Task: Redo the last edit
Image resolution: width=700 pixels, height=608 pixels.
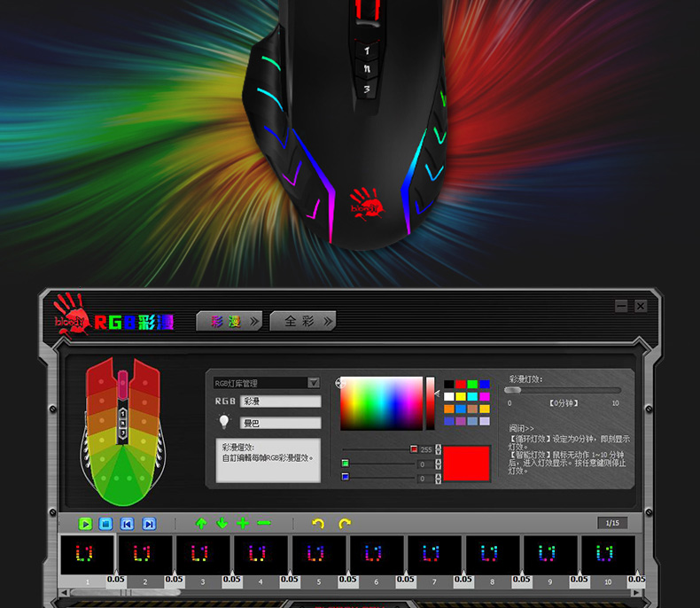Action: (345, 523)
